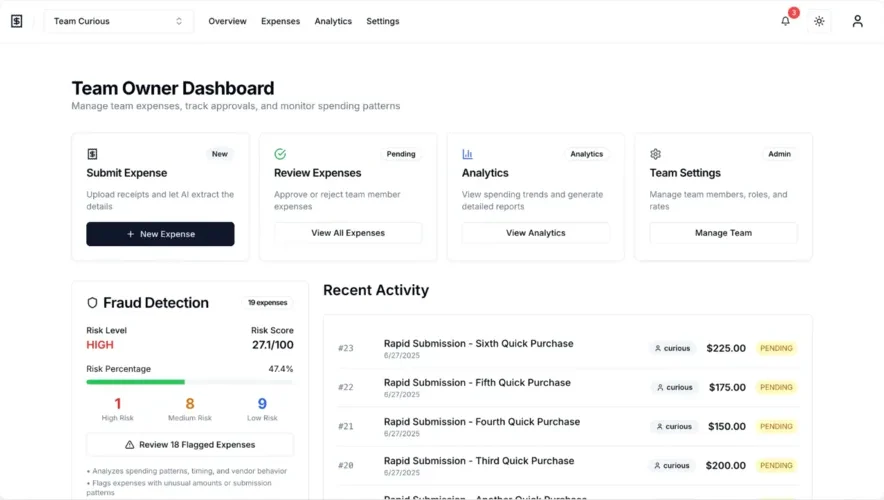Click expense number #22
The image size is (884, 500).
pos(346,387)
